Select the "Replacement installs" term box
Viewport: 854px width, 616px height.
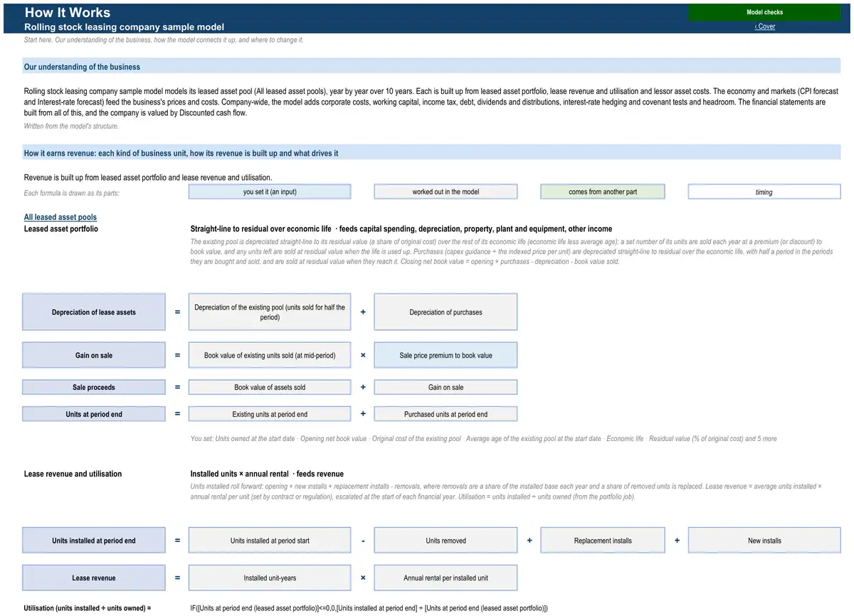coord(603,541)
